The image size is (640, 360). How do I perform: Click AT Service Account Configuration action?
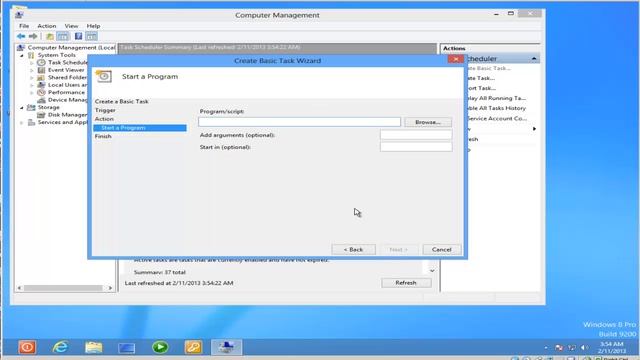tap(497, 118)
